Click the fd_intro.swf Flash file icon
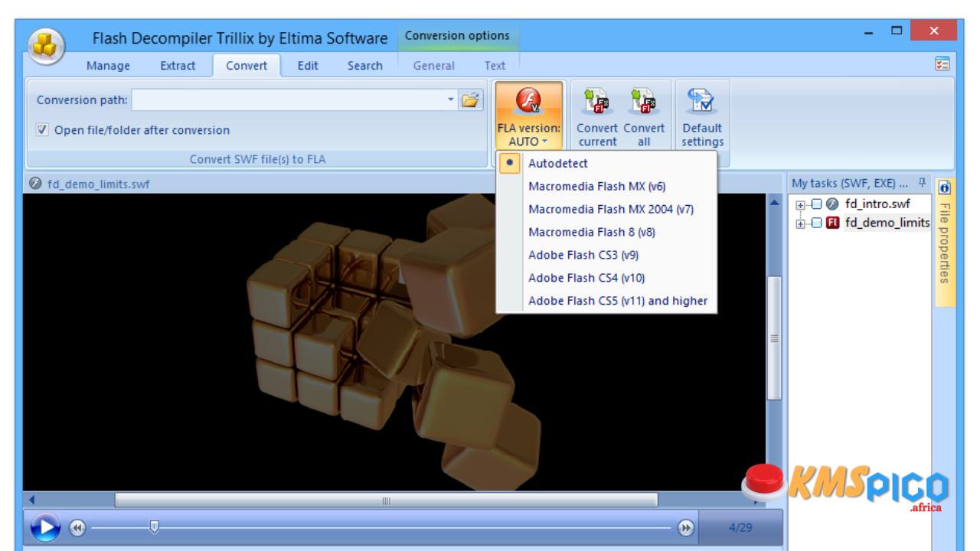 coord(832,204)
